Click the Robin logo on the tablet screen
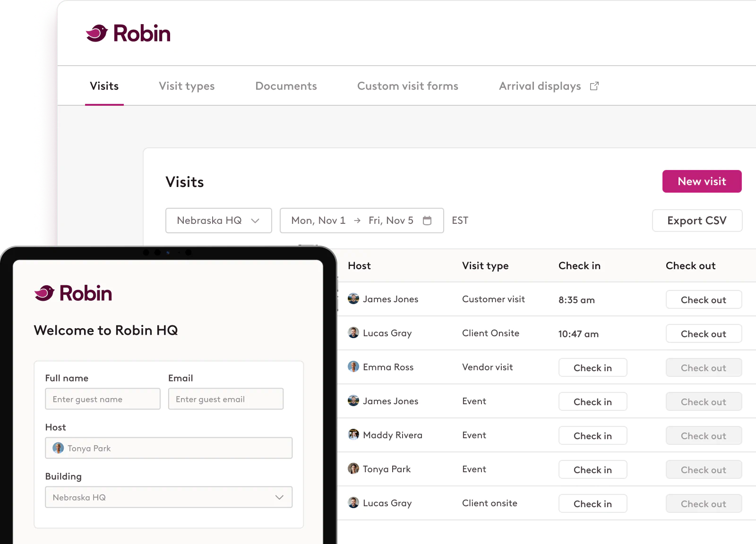The image size is (756, 544). 73,293
